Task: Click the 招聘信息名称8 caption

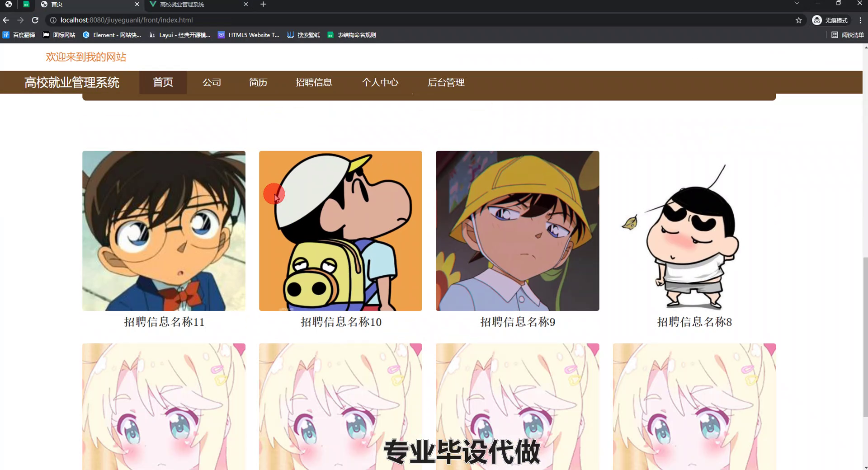Action: (x=694, y=322)
